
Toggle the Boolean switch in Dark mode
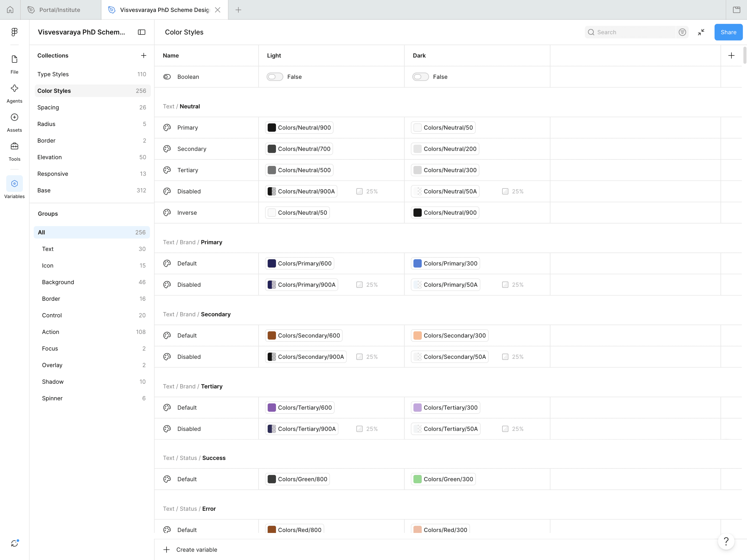pos(420,77)
